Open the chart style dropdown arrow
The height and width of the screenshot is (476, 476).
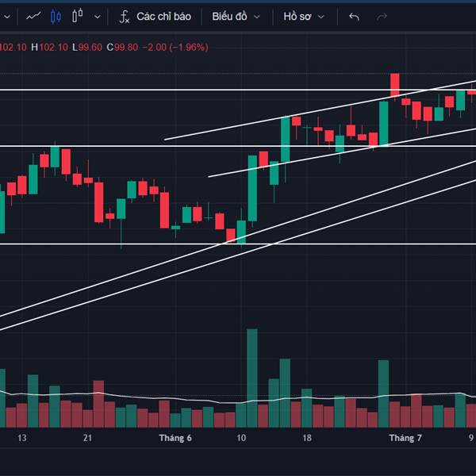point(97,17)
